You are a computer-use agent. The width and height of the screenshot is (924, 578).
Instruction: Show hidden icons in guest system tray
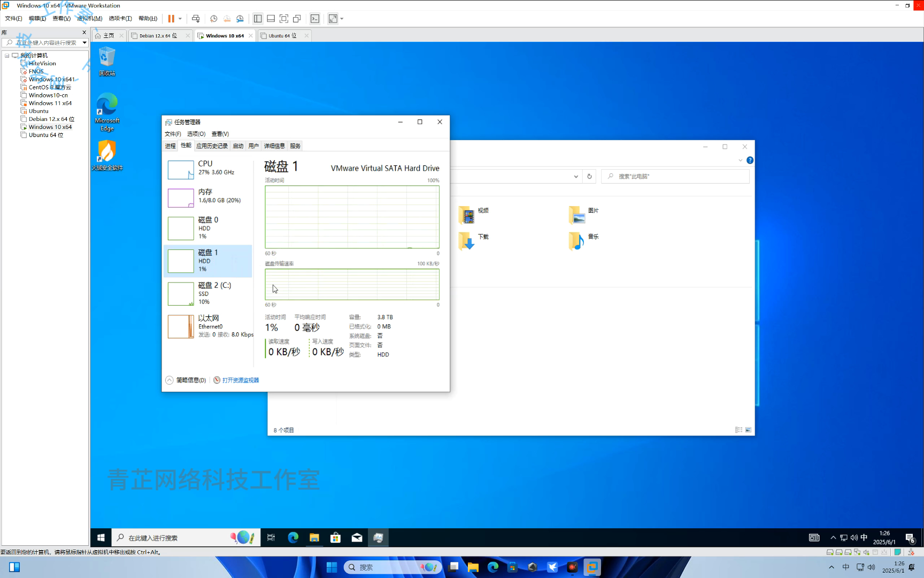(833, 538)
